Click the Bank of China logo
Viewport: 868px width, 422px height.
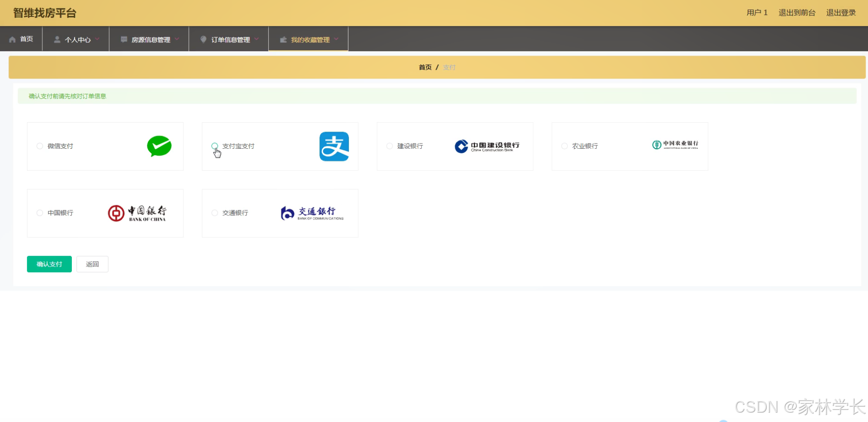137,213
